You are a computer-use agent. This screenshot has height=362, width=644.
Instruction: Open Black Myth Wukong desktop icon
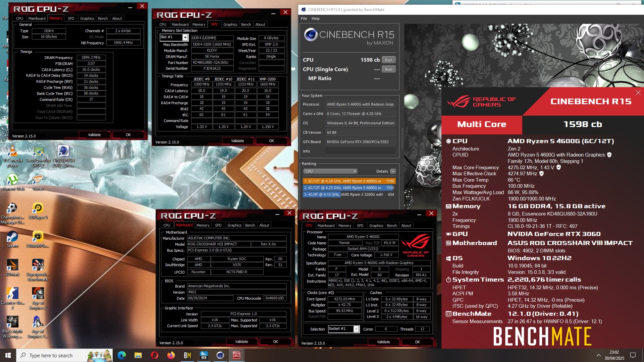[x=12, y=327]
